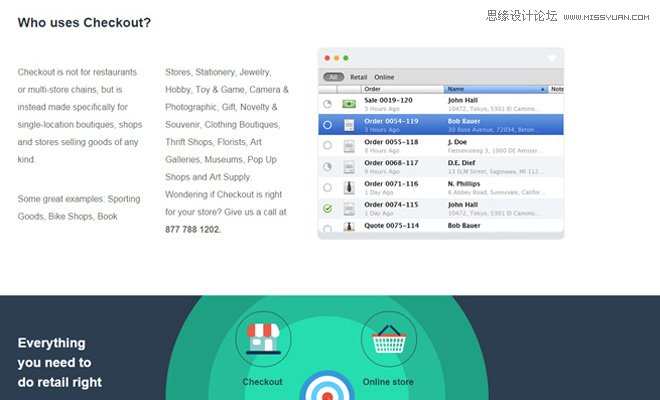Click the green zoom dot of app window
Screen dimensions: 660x400
pyautogui.click(x=346, y=58)
